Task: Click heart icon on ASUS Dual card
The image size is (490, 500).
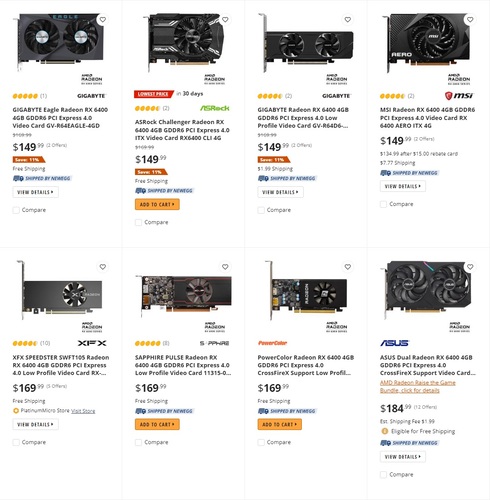Action: coord(470,267)
